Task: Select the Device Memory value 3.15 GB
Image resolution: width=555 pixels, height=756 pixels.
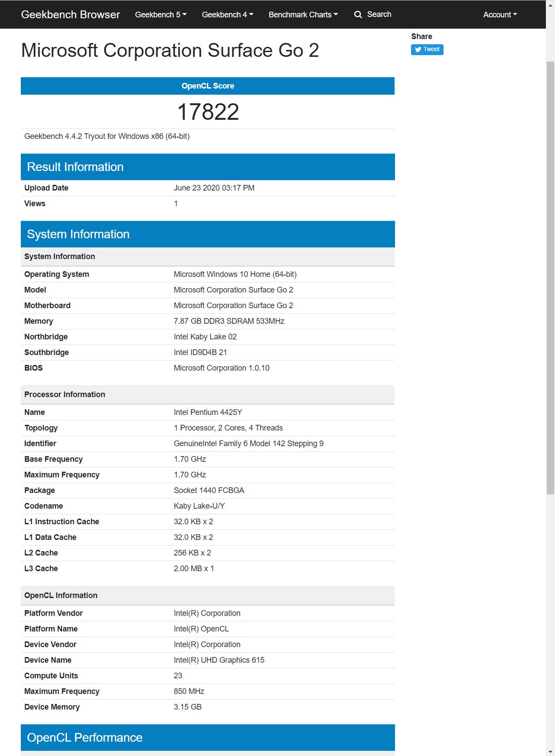Action: click(188, 707)
